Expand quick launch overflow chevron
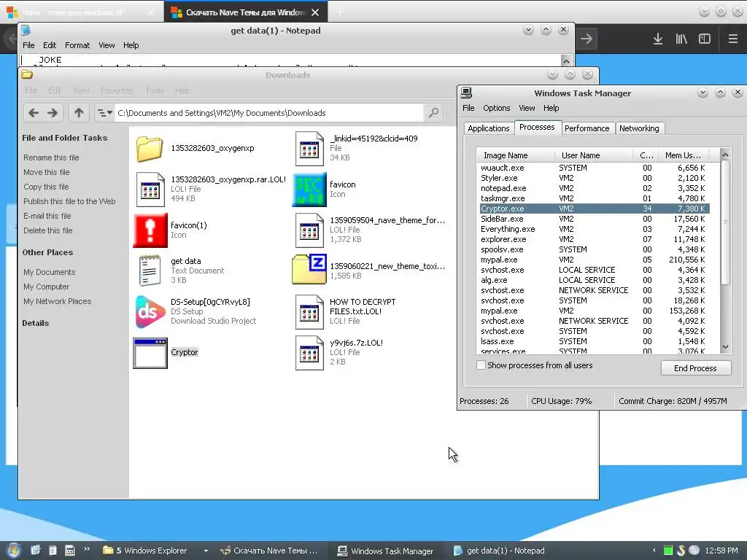Screen dimensions: 747x560 coord(87,549)
